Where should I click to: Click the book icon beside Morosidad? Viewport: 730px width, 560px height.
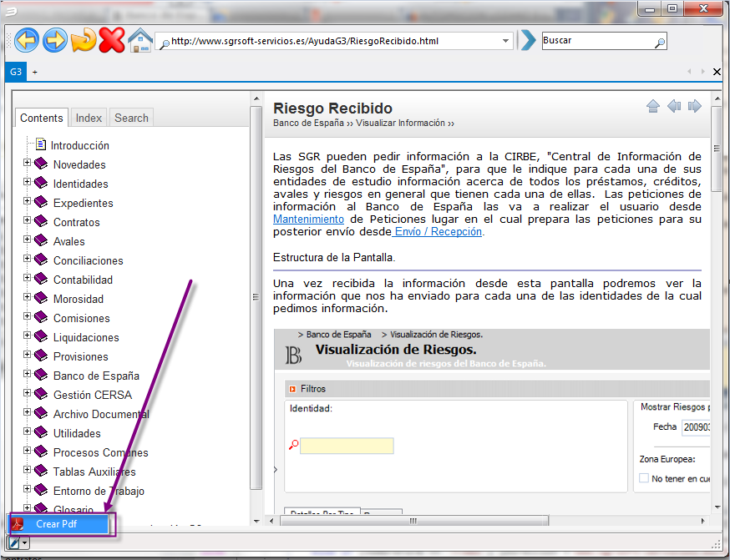coord(41,298)
